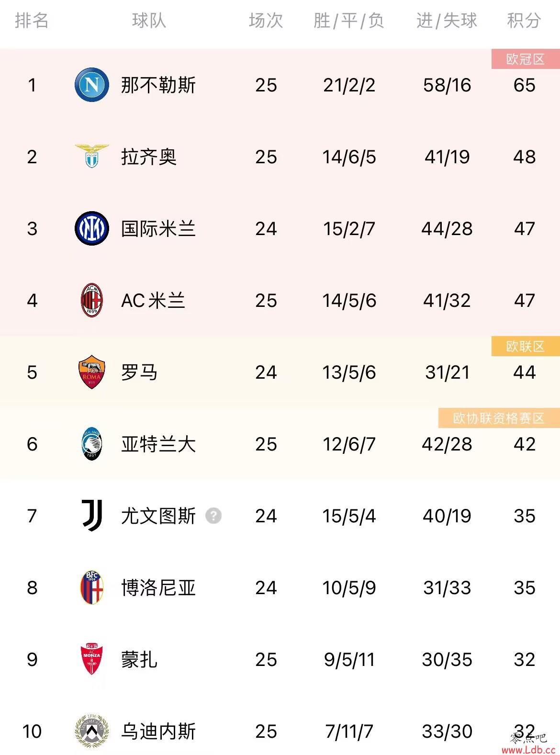560x755 pixels.
Task: Click the Lazio eagle crest icon
Action: click(x=92, y=156)
